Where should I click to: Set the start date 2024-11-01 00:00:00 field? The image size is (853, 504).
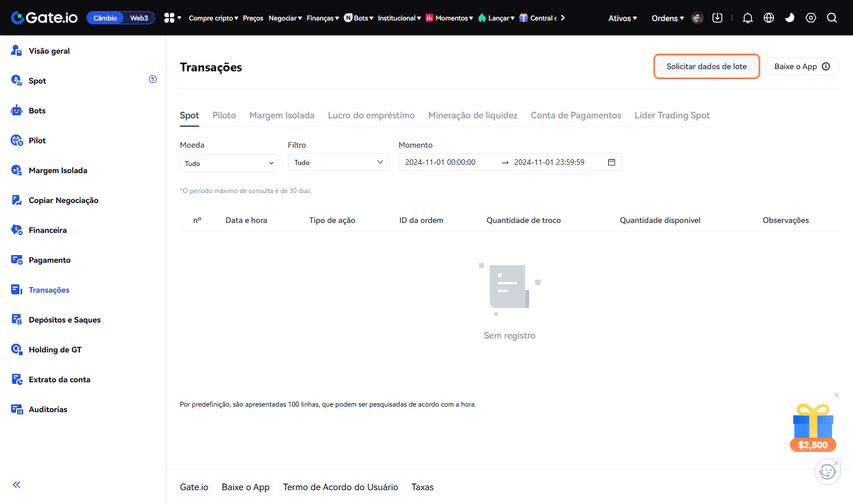[x=440, y=162]
